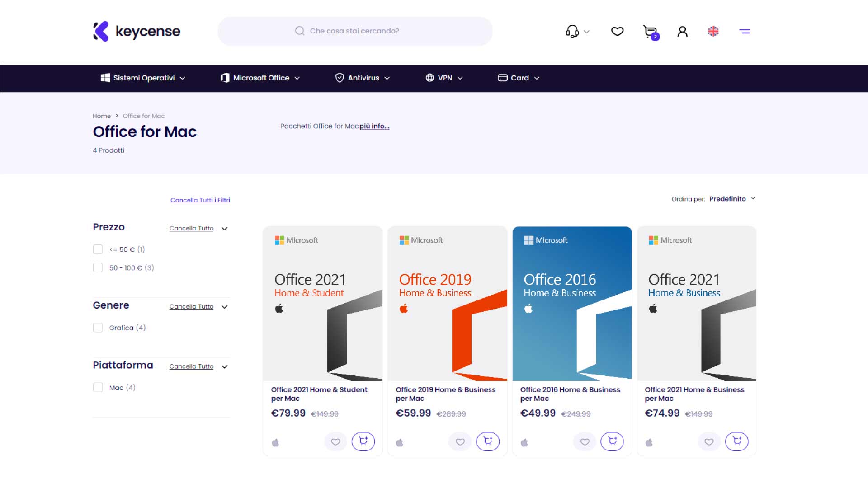
Task: Open the Antivirus menu
Action: pyautogui.click(x=363, y=78)
